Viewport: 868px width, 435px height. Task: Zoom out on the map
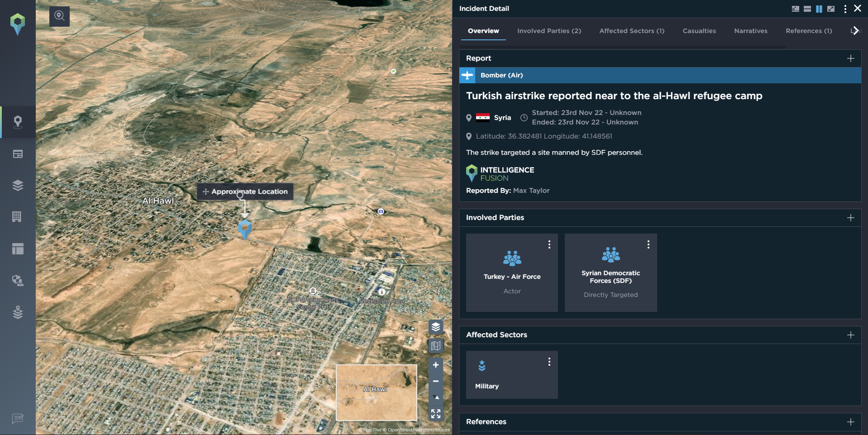click(x=436, y=381)
